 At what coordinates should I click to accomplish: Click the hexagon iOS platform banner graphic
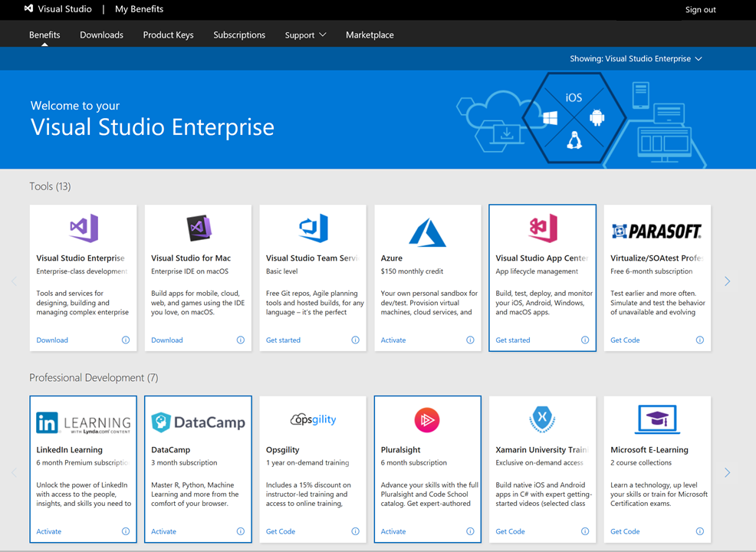pyautogui.click(x=574, y=117)
